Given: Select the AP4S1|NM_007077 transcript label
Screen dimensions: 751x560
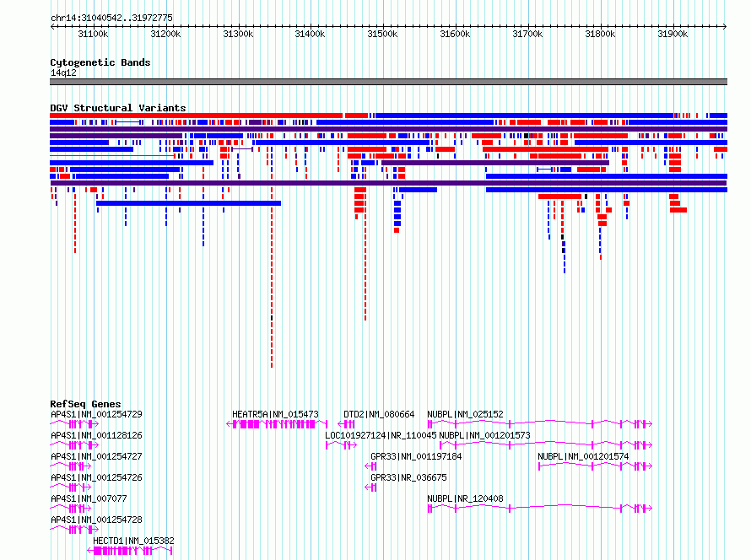Looking at the screenshot, I should click(x=89, y=498).
